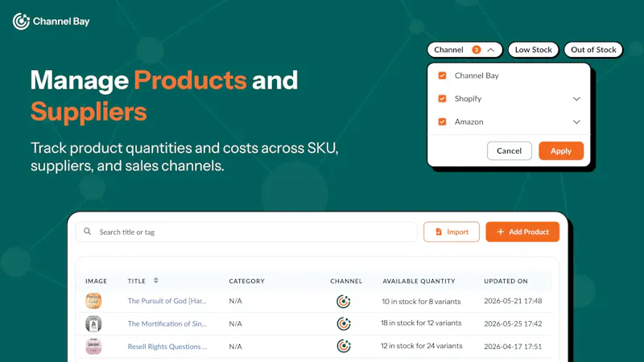Uncheck the Channel Bay checkbox
Viewport: 644px width, 362px height.
click(442, 76)
